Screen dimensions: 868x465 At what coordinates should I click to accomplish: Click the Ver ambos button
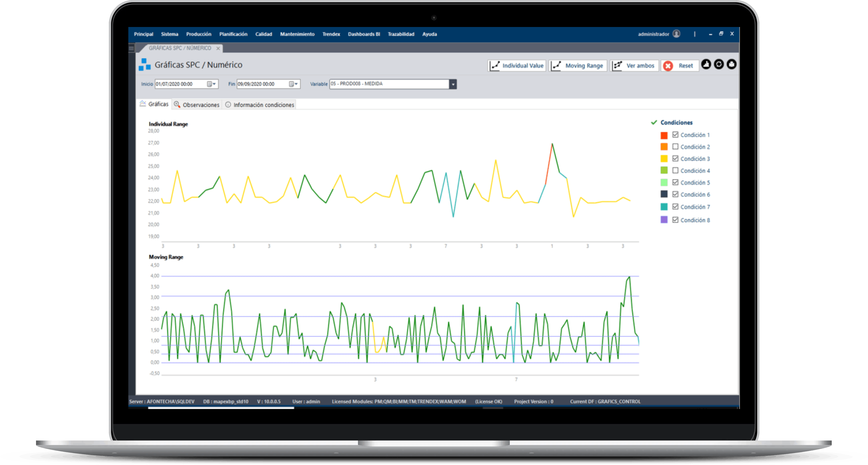click(x=634, y=66)
